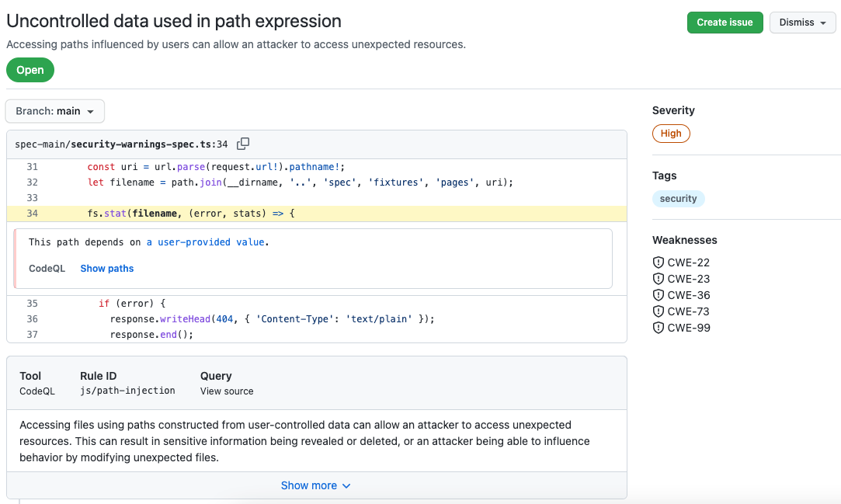This screenshot has width=841, height=504.
Task: Open the Show paths link
Action: click(106, 268)
